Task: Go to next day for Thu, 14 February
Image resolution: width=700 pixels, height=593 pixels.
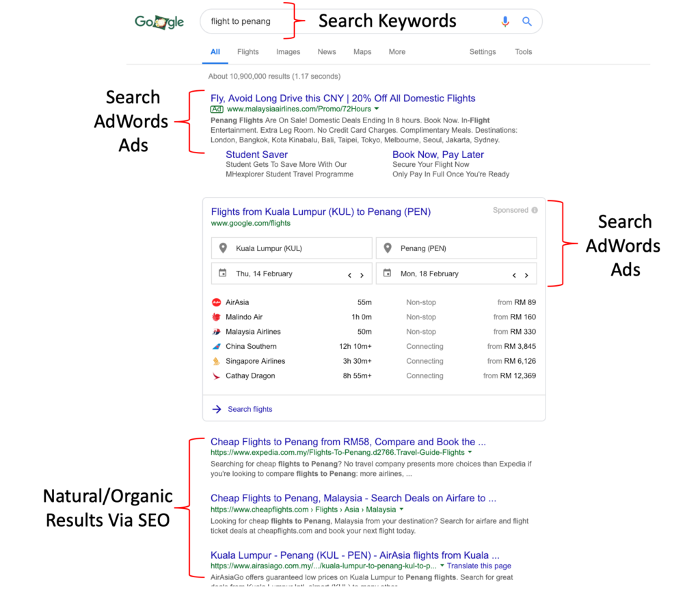Action: tap(362, 275)
